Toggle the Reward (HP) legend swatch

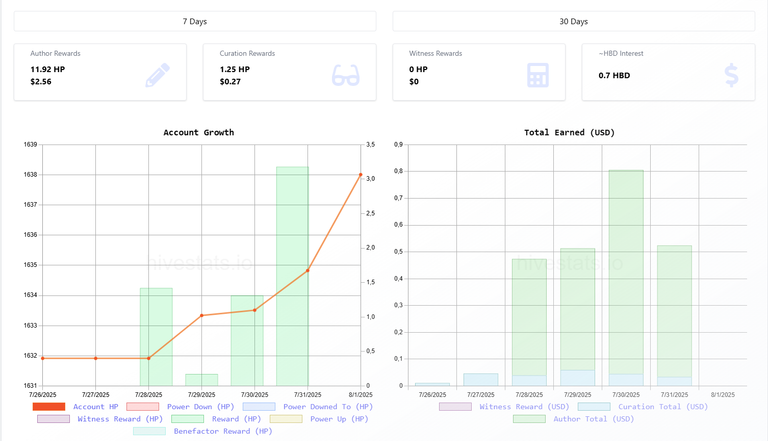[x=188, y=419]
